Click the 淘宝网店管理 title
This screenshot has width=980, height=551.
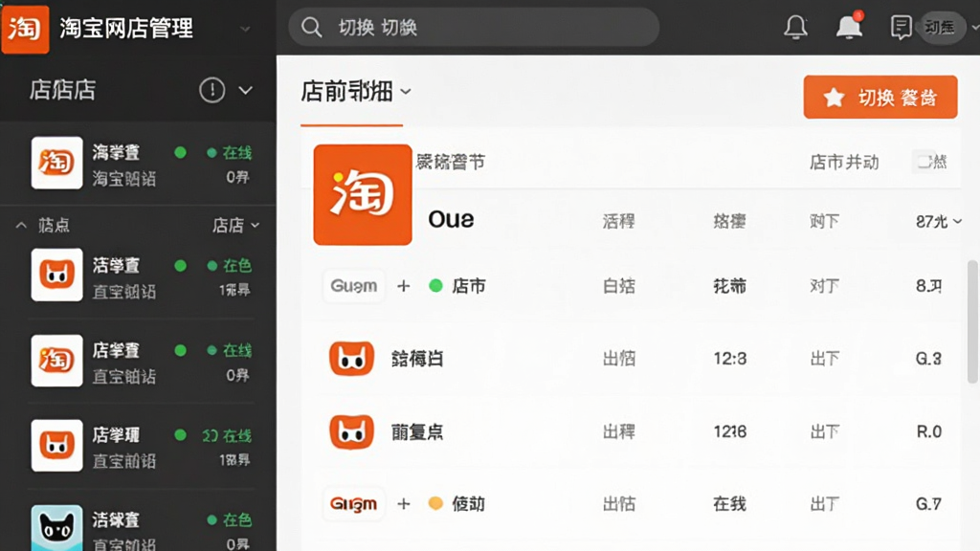(x=126, y=28)
